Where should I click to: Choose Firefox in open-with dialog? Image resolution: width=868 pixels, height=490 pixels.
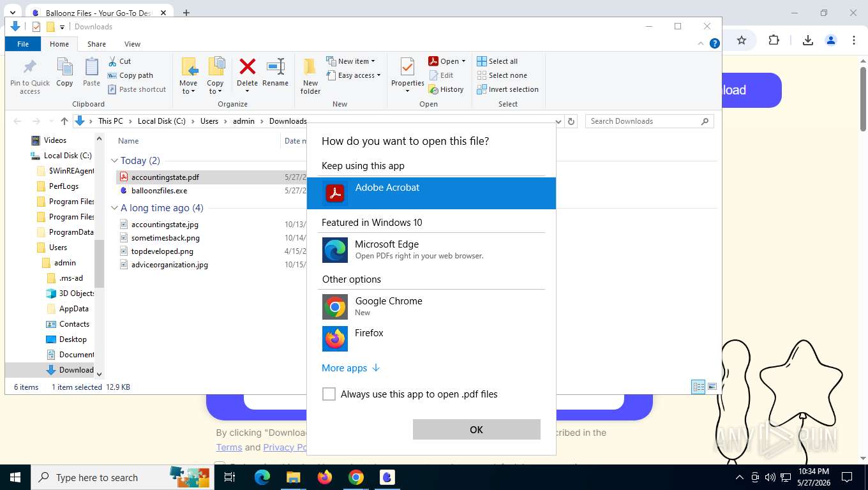pyautogui.click(x=431, y=338)
